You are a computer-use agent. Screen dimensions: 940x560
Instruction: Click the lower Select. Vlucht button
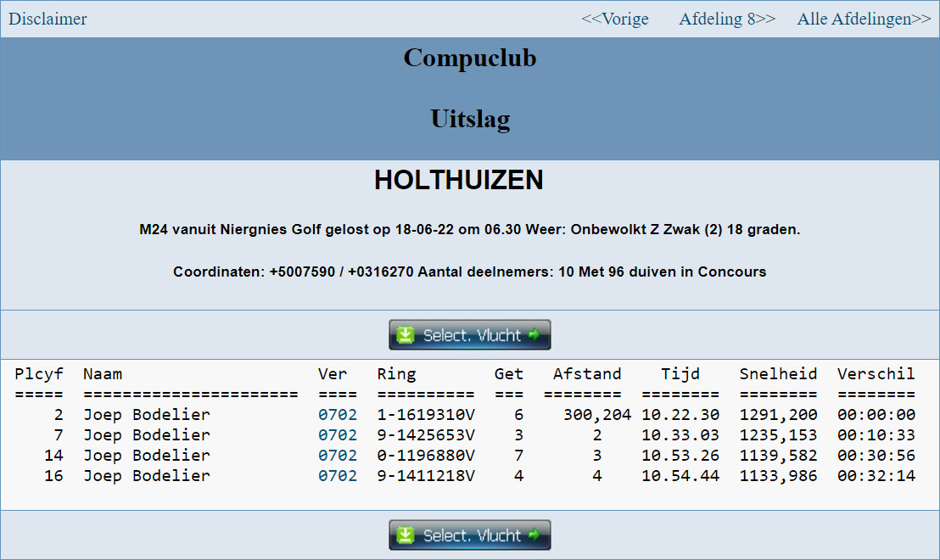469,535
